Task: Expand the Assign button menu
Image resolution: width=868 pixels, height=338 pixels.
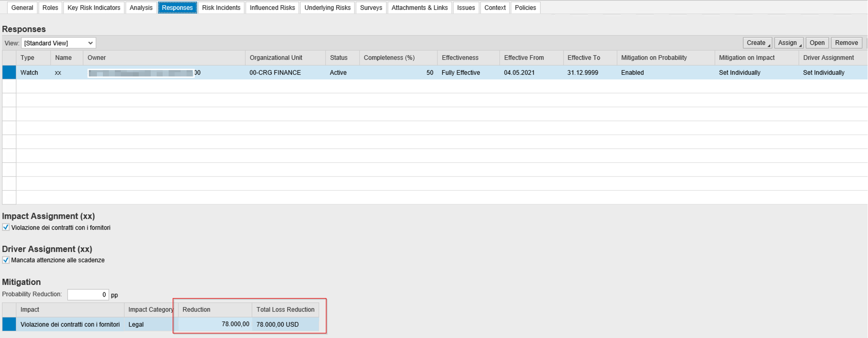Action: (x=788, y=43)
